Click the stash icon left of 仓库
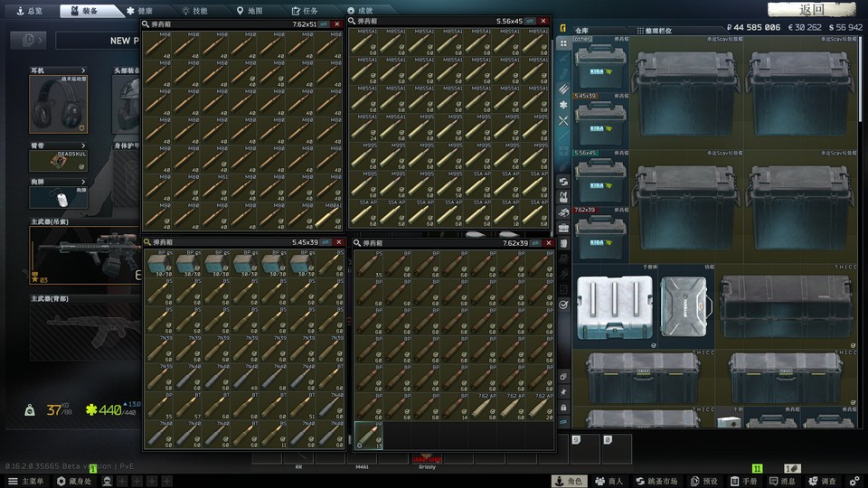Image resolution: width=868 pixels, height=488 pixels. pos(563,28)
